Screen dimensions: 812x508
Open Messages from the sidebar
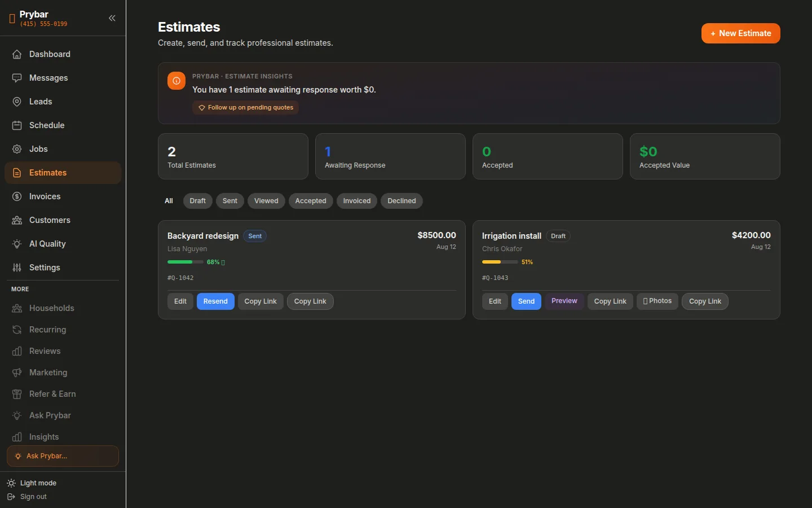tap(63, 78)
